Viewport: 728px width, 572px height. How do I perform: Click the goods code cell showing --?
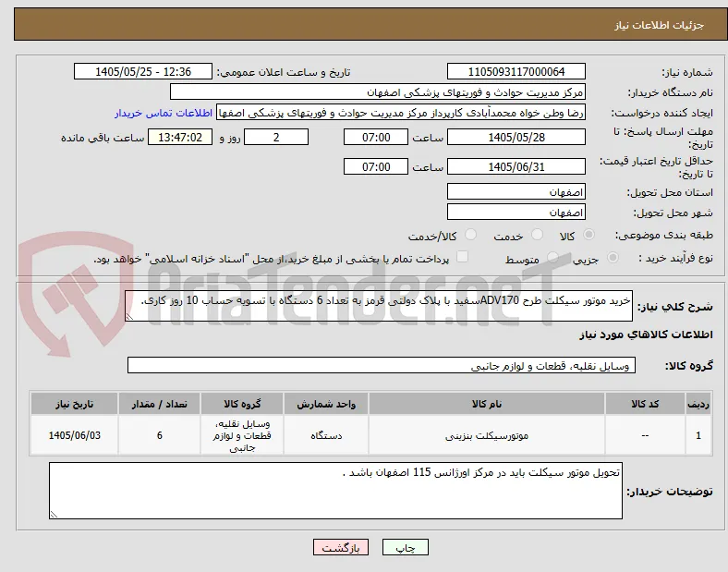tap(645, 435)
